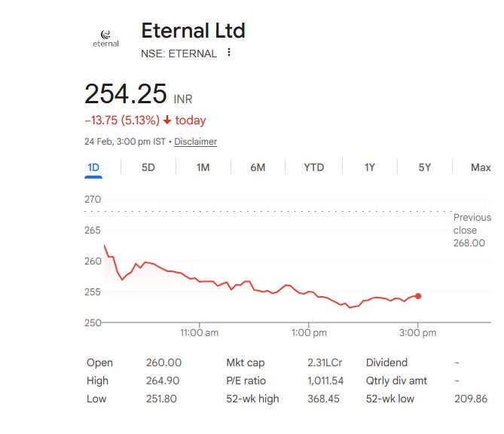Viewport: 504px width, 434px height.
Task: Open the 5Y chart tab
Action: tap(425, 167)
